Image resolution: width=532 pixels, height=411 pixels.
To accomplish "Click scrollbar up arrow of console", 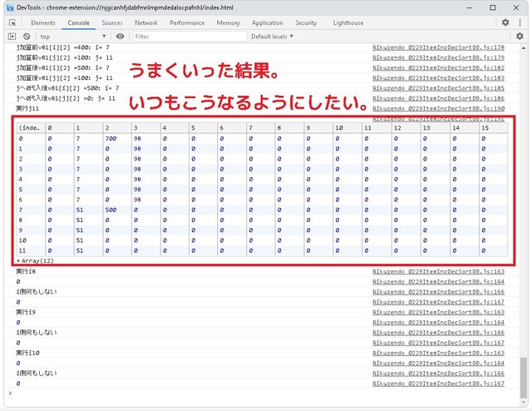I will click(524, 48).
